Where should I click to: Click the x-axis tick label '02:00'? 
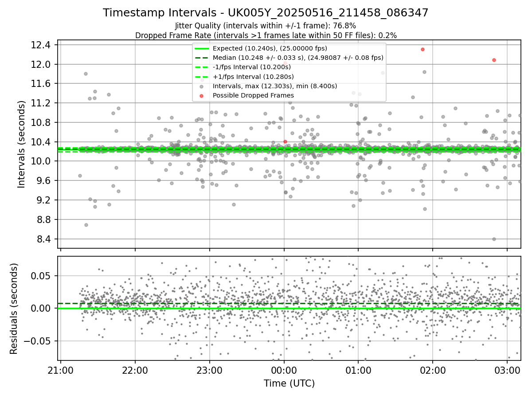(433, 370)
